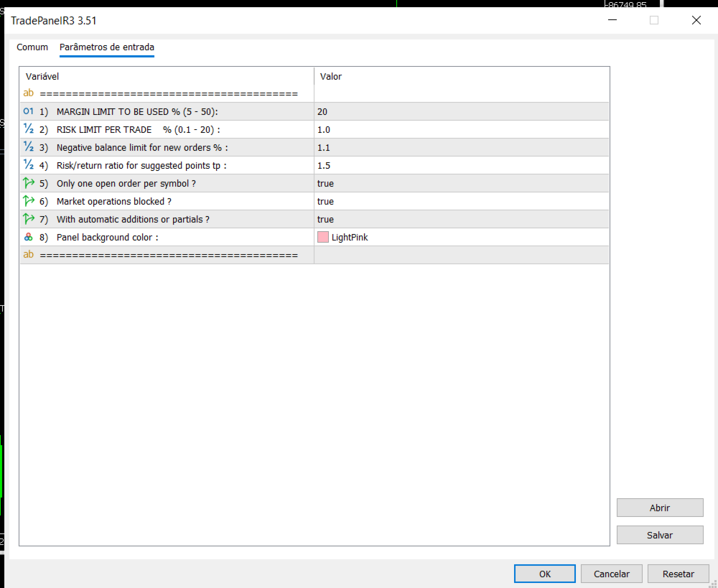Open the LightPink color value dropdown
The height and width of the screenshot is (588, 718).
click(461, 237)
